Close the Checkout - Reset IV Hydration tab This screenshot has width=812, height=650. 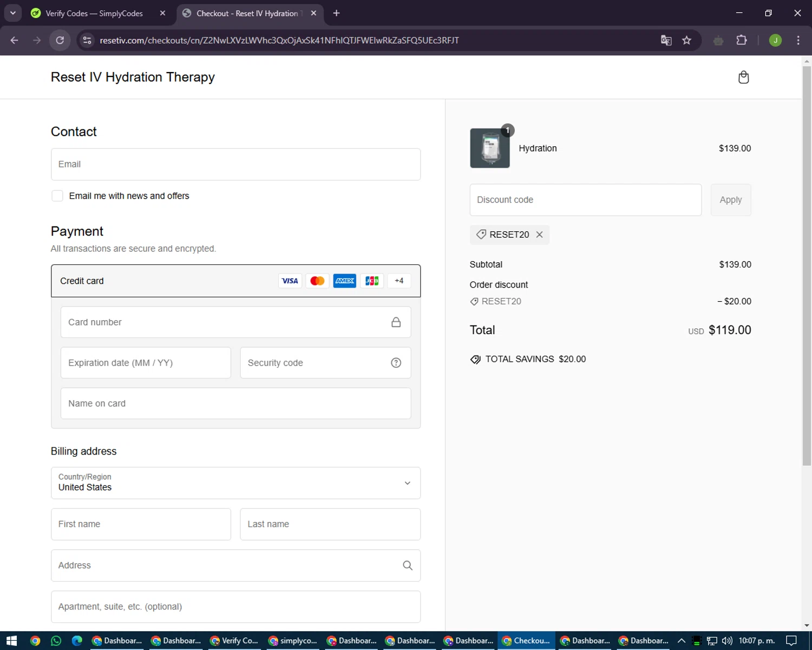(x=313, y=13)
